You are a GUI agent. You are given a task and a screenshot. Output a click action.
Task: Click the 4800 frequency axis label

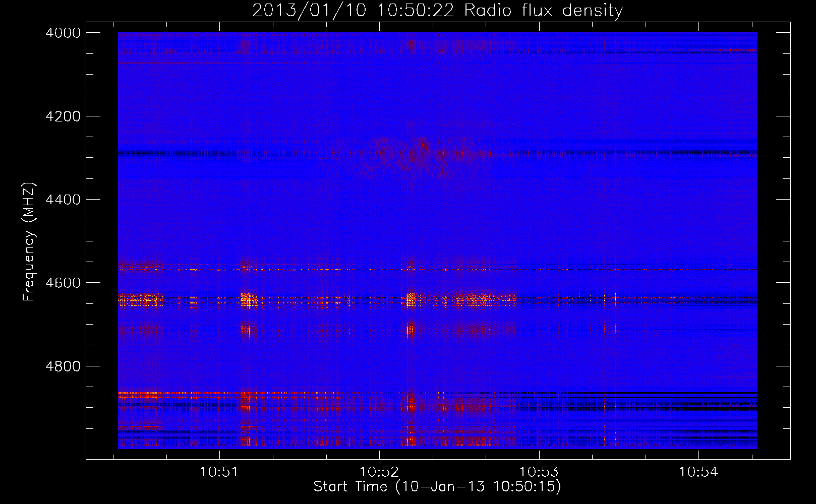(x=63, y=366)
